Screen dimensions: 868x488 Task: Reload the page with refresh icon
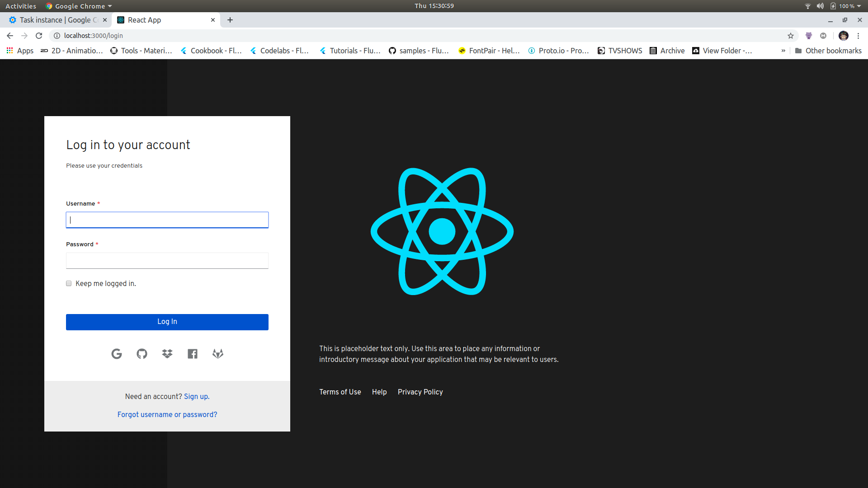(39, 36)
